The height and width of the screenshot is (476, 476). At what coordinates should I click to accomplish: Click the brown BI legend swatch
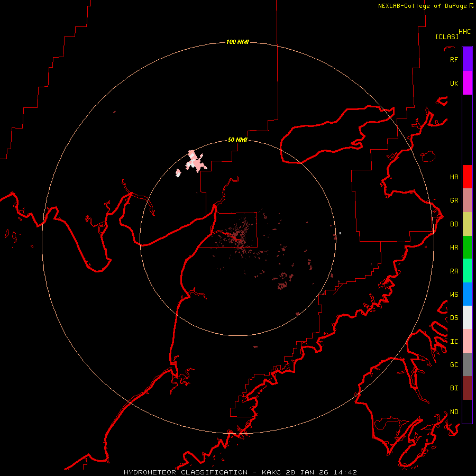467,388
